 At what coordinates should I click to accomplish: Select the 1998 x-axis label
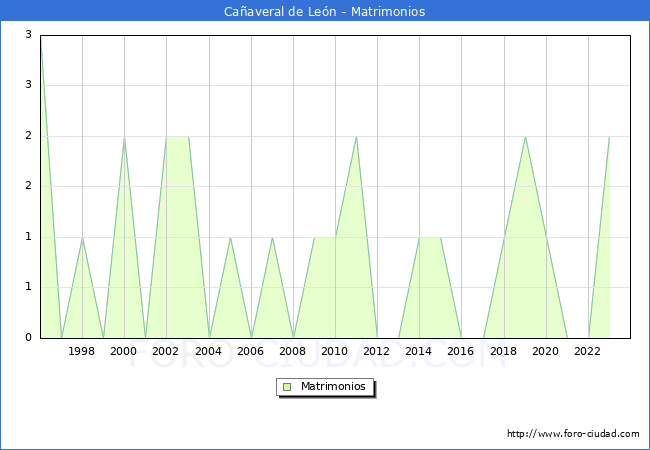click(82, 351)
